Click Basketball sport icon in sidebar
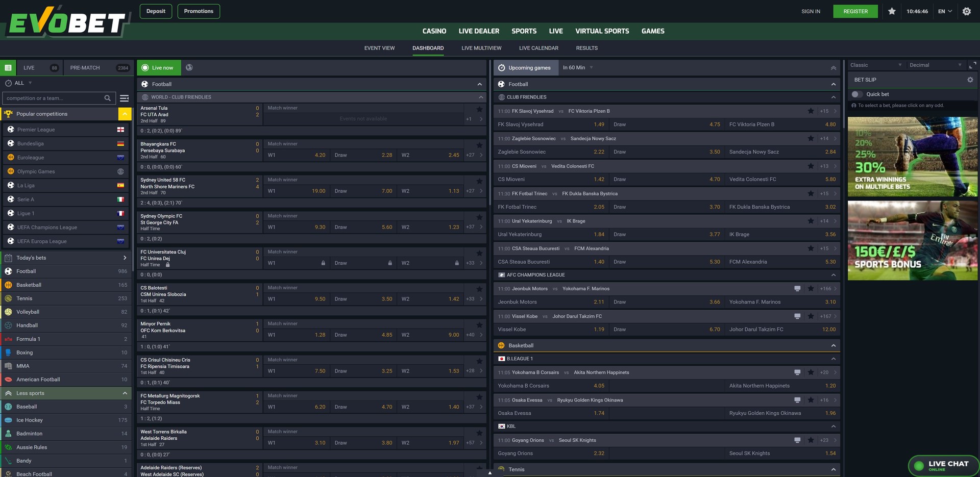This screenshot has height=477, width=980. [x=8, y=285]
